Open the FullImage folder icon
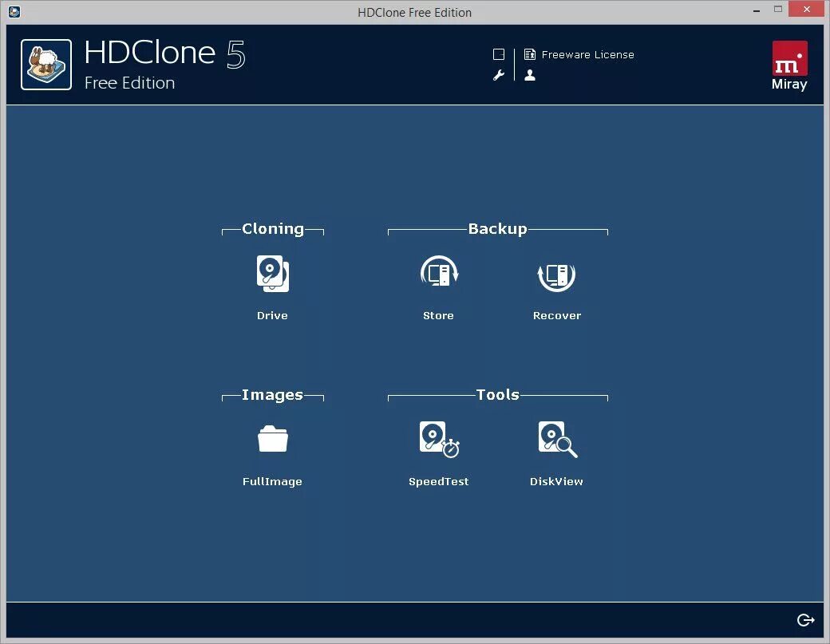Image resolution: width=830 pixels, height=644 pixels. pyautogui.click(x=273, y=439)
